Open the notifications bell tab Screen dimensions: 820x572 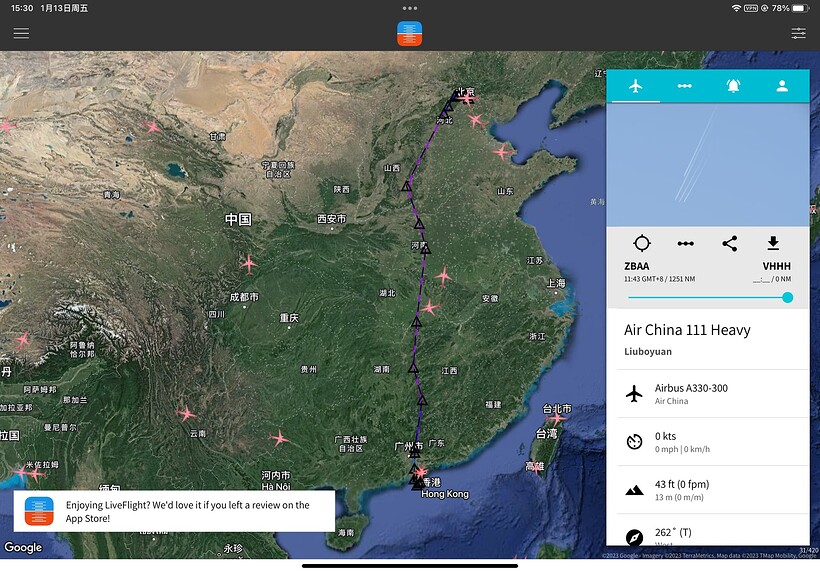733,86
